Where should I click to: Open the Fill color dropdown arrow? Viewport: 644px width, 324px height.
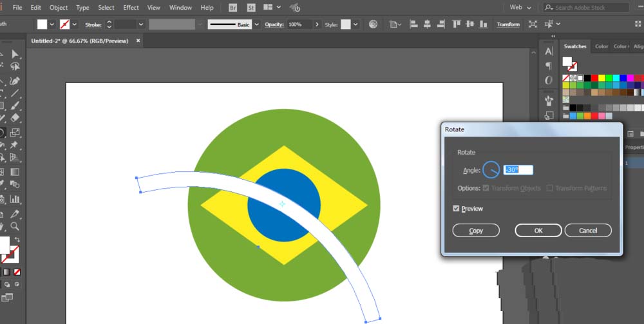pyautogui.click(x=52, y=24)
